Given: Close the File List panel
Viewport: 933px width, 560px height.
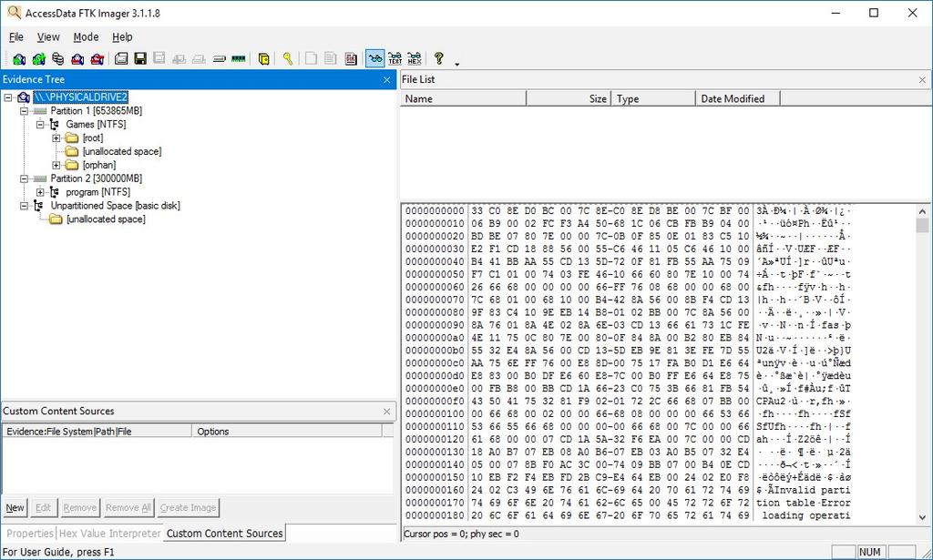Looking at the screenshot, I should click(922, 79).
